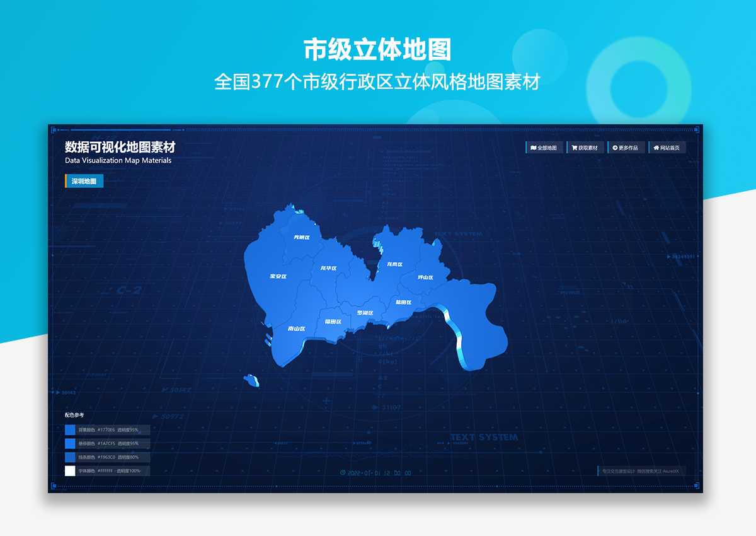
Task: Click the shopping cart icon for 获取素材
Action: click(x=574, y=148)
